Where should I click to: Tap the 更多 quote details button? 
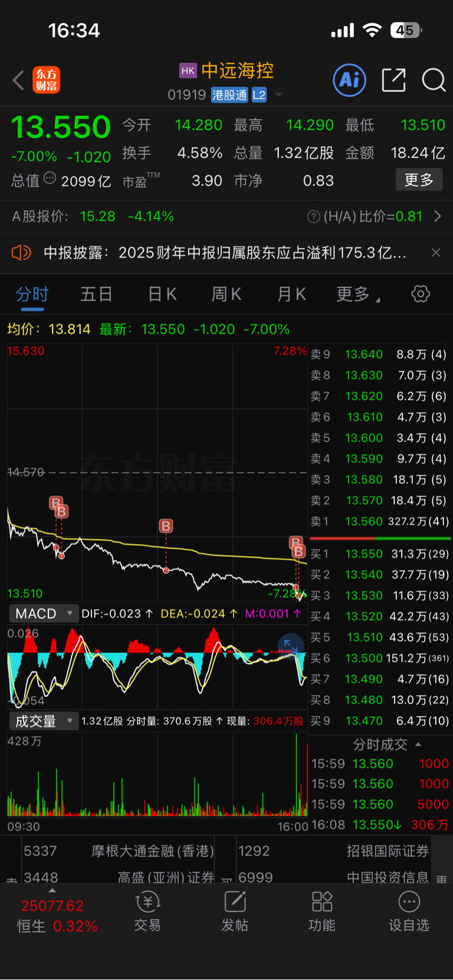[x=419, y=180]
